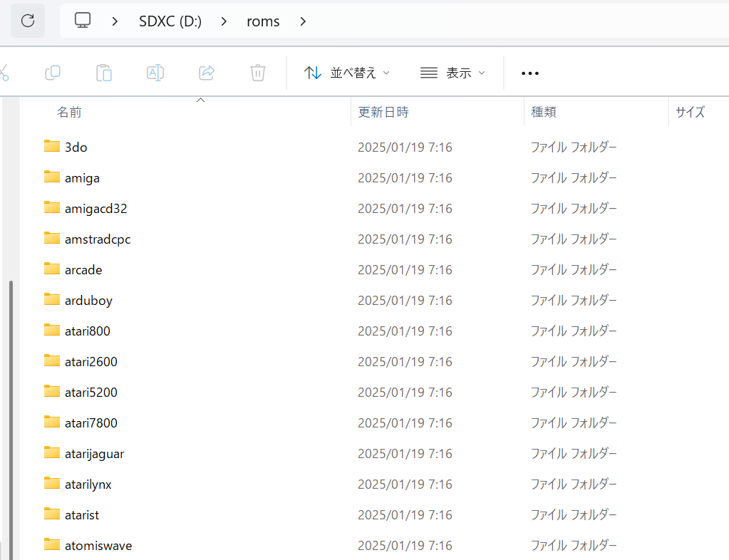Screen dimensions: 729x560
Task: Select the atari5200 folder icon
Action: 52,391
